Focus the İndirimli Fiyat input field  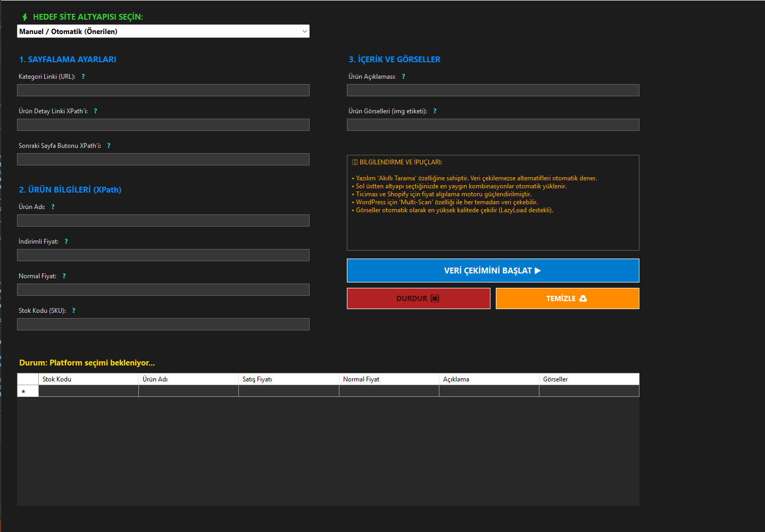tap(163, 255)
